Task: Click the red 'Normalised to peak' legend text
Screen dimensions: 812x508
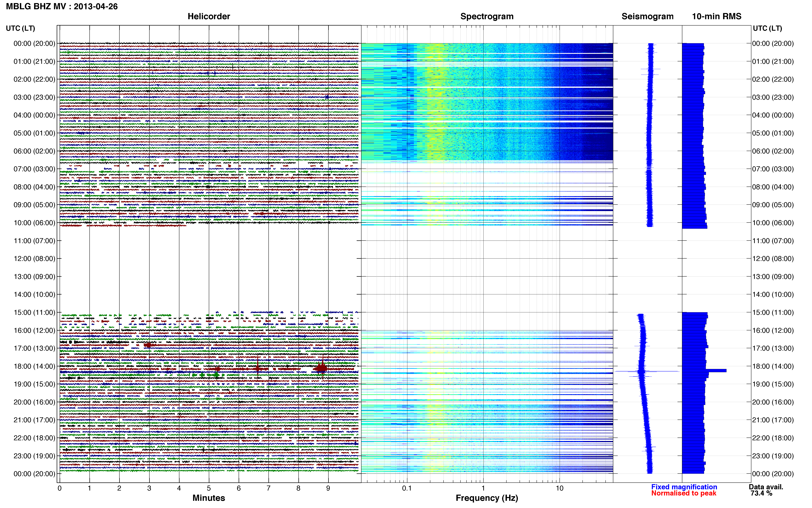Action: click(684, 493)
